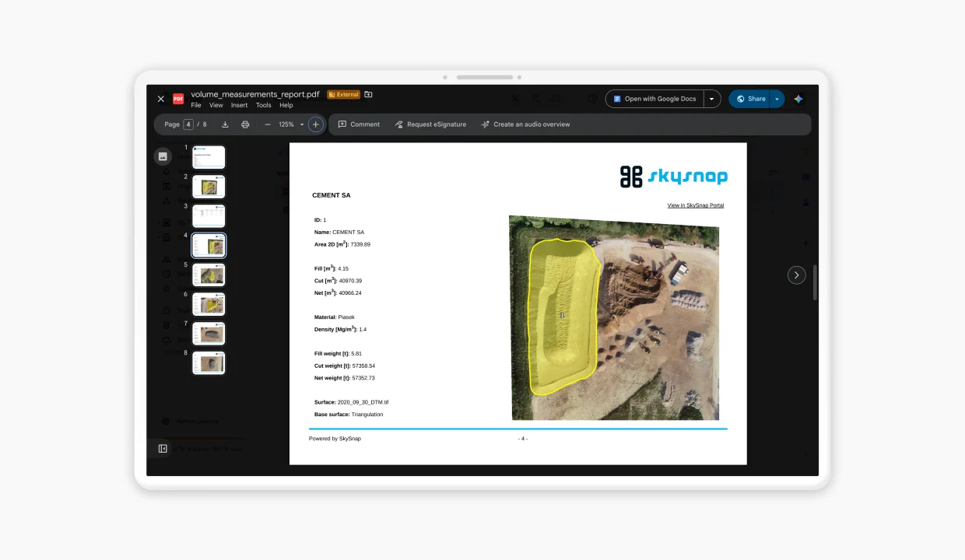Click Request eSignature
Screen dimensions: 965x560
(x=430, y=124)
